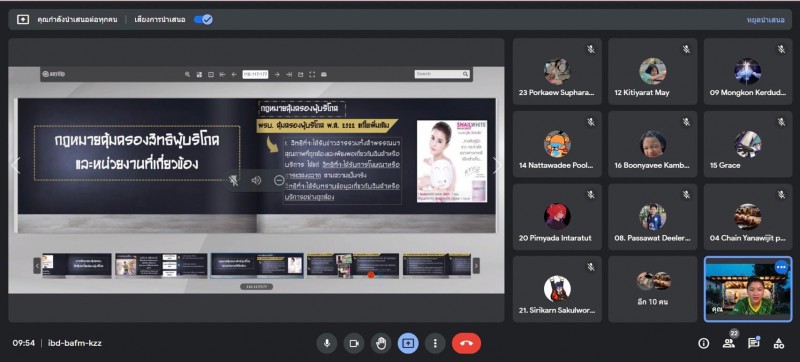The image size is (800, 362).
Task: Open the chat panel
Action: point(754,343)
